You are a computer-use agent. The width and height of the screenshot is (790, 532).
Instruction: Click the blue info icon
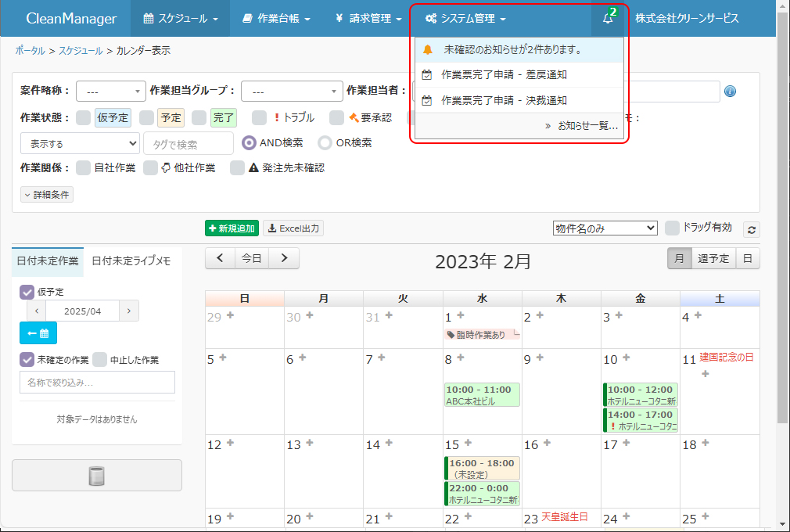click(730, 91)
